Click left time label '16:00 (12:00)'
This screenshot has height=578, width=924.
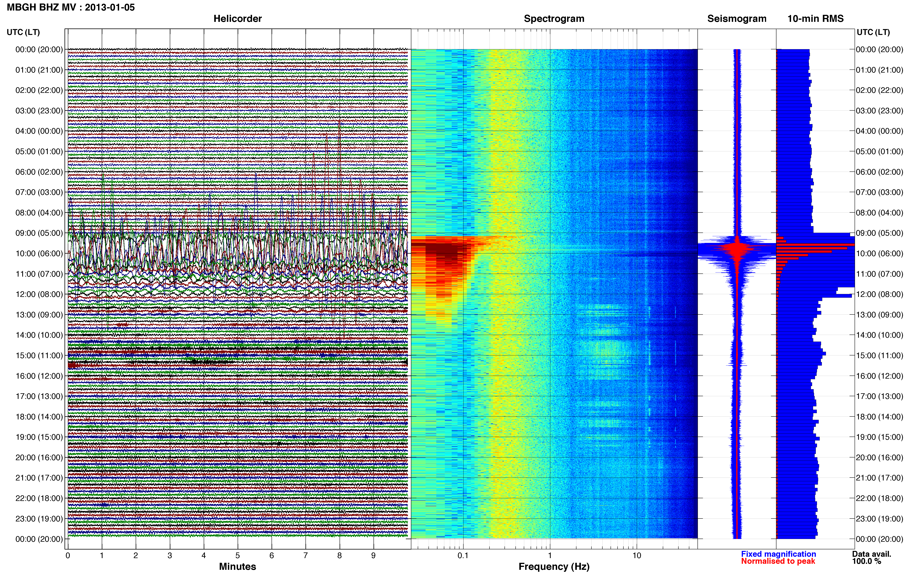39,376
